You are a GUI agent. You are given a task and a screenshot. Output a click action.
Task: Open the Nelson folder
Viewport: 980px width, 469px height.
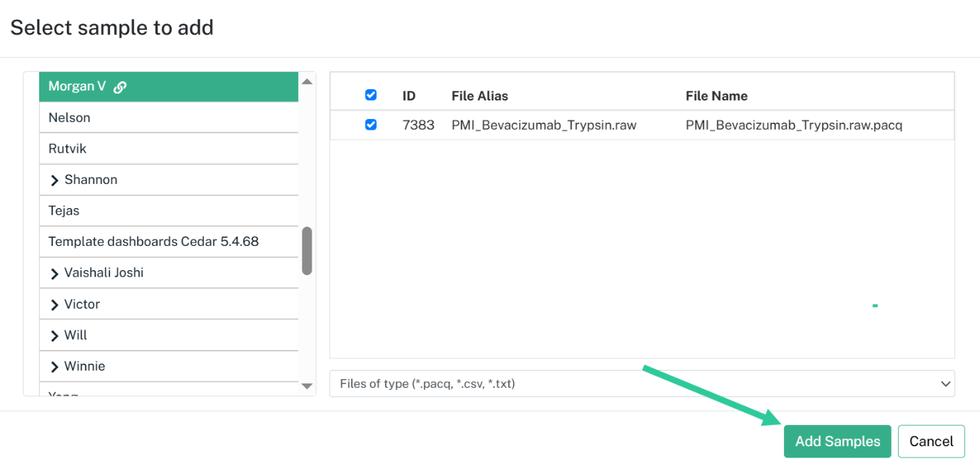point(169,118)
